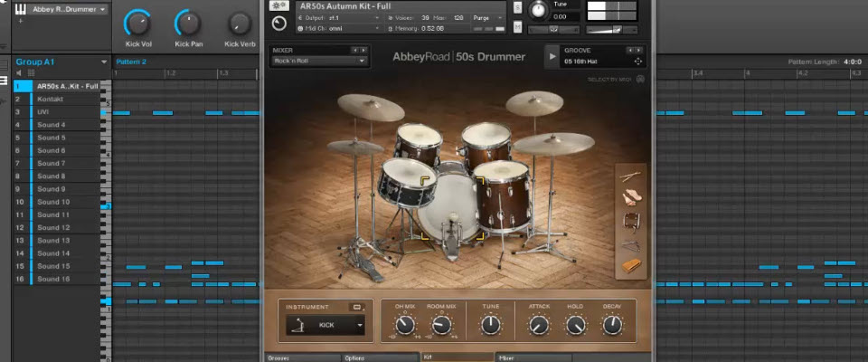Select the Sound 4 slot
This screenshot has width=868, height=362.
(x=56, y=125)
